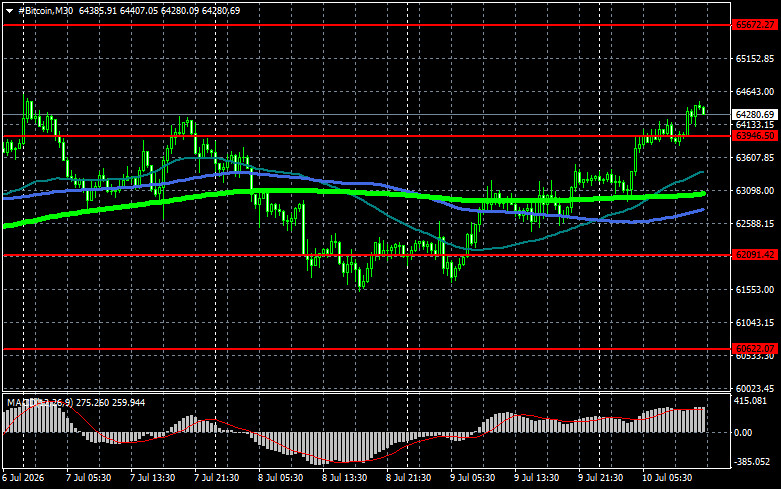781x489 pixels.
Task: Click the 0.00 MACD scale label
Action: (743, 433)
